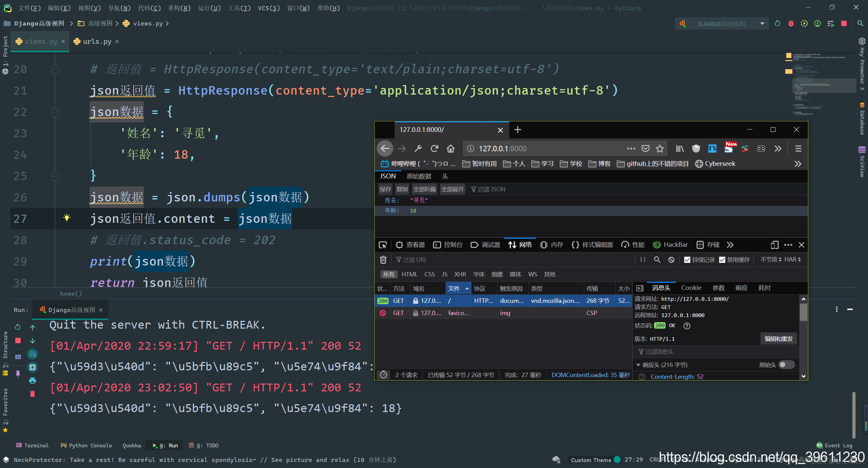
Task: Click 全部折叠 to collapse JSON
Action: tap(425, 189)
